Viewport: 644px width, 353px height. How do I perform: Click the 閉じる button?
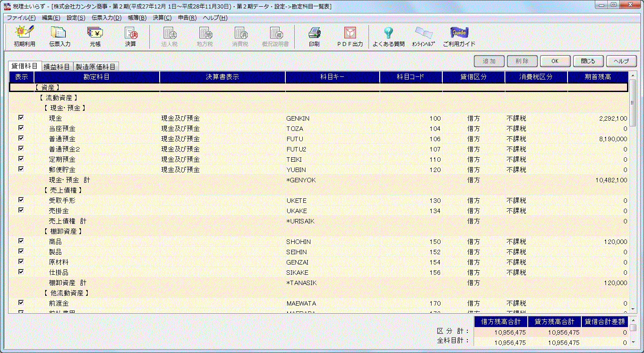pyautogui.click(x=588, y=61)
